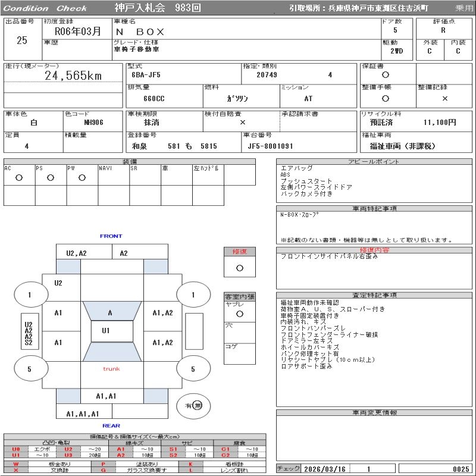
Task: Click the PW equipment circle mark
Action: pyautogui.click(x=82, y=177)
